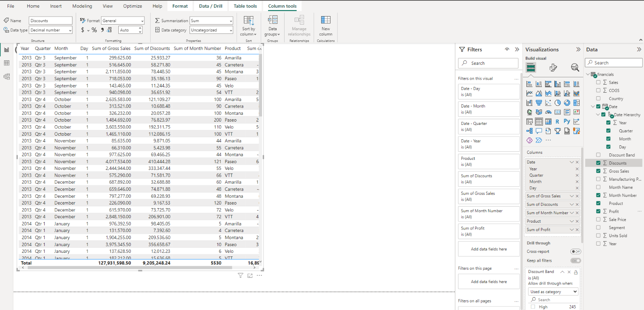Open the Analytics pane magnifier icon
The image size is (644, 310).
coord(575,68)
